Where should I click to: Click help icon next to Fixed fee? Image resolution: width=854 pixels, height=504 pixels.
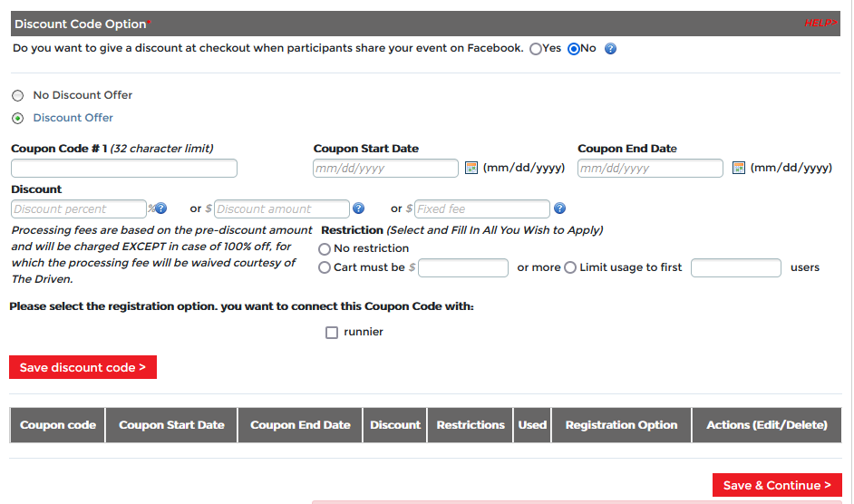point(559,208)
